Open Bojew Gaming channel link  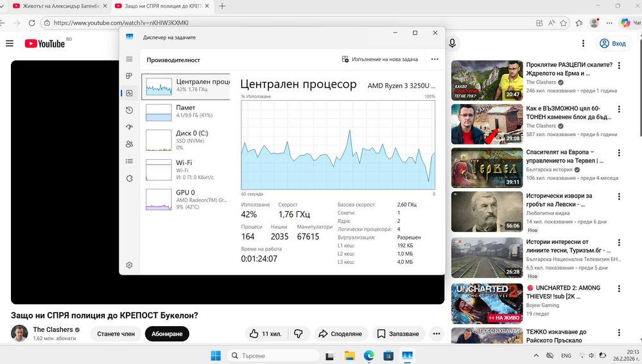(542, 306)
